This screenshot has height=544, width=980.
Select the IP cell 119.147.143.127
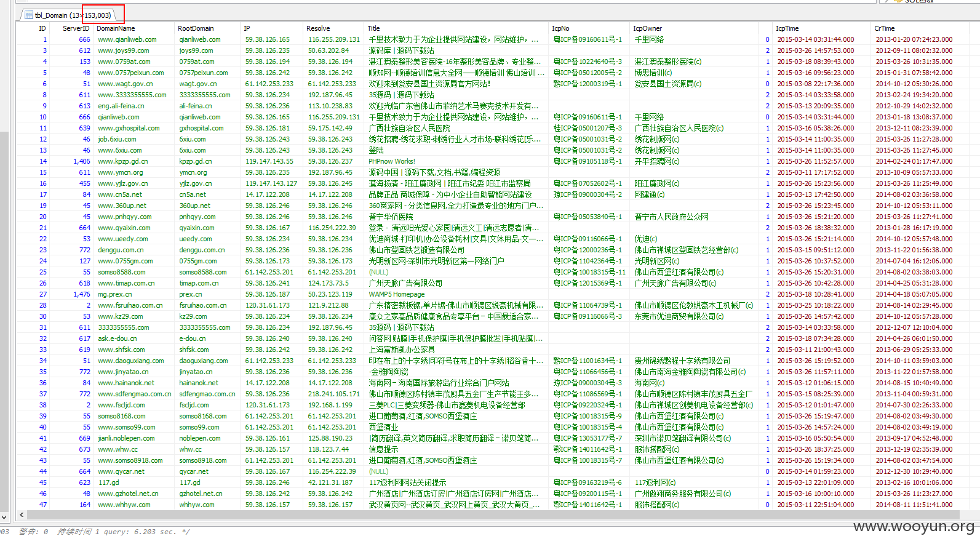point(271,183)
